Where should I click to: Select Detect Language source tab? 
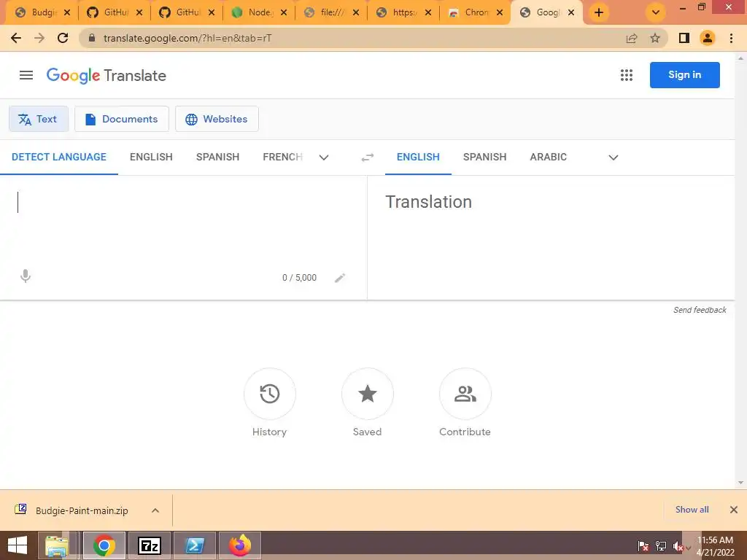pyautogui.click(x=59, y=157)
